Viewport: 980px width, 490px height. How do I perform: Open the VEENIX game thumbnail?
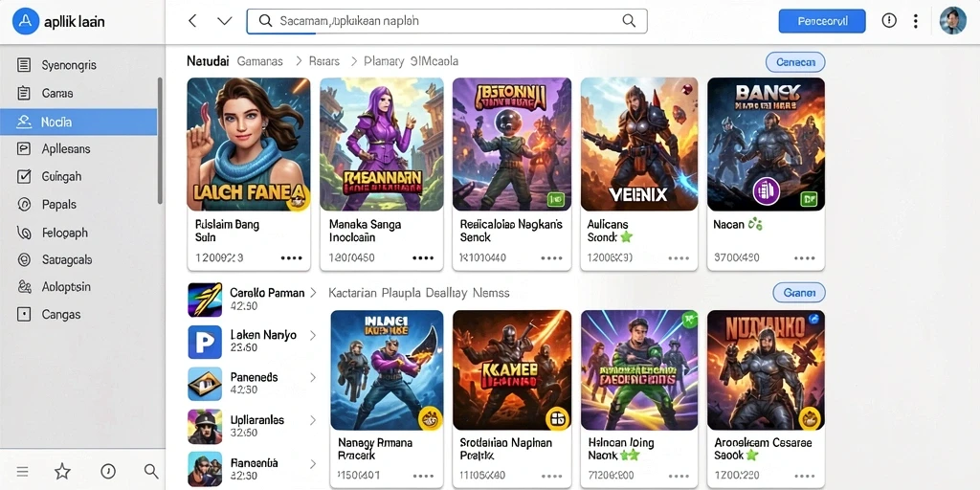tap(638, 144)
